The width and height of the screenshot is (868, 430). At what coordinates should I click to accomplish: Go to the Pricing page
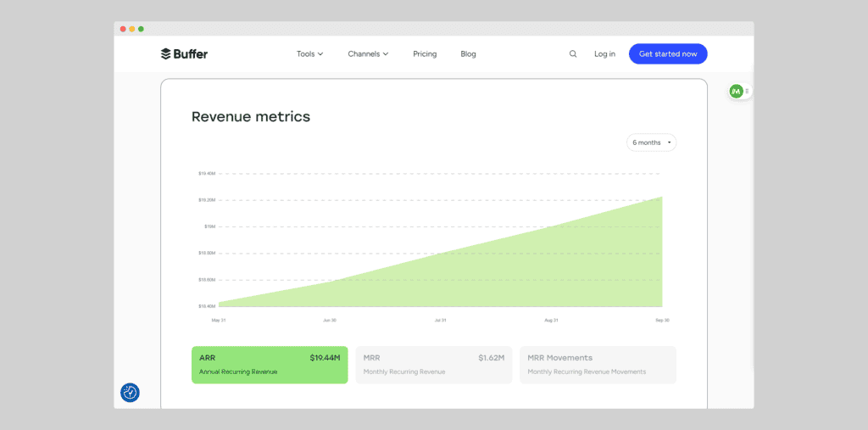425,54
